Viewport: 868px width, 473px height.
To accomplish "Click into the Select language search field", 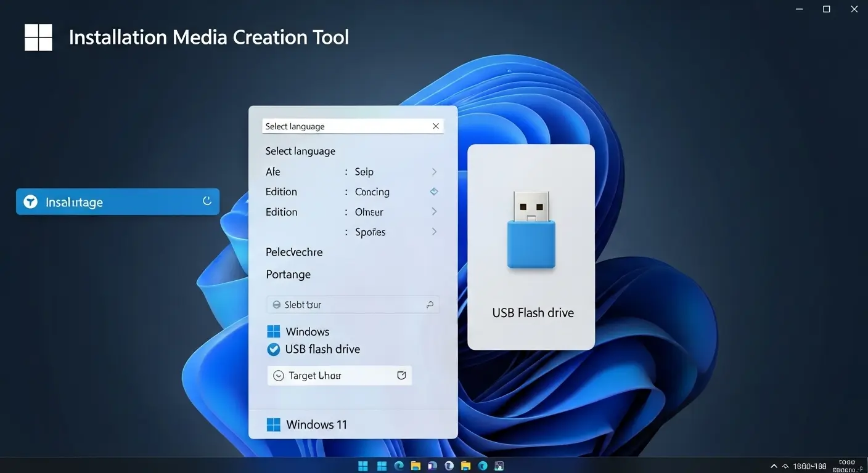I will pos(353,126).
